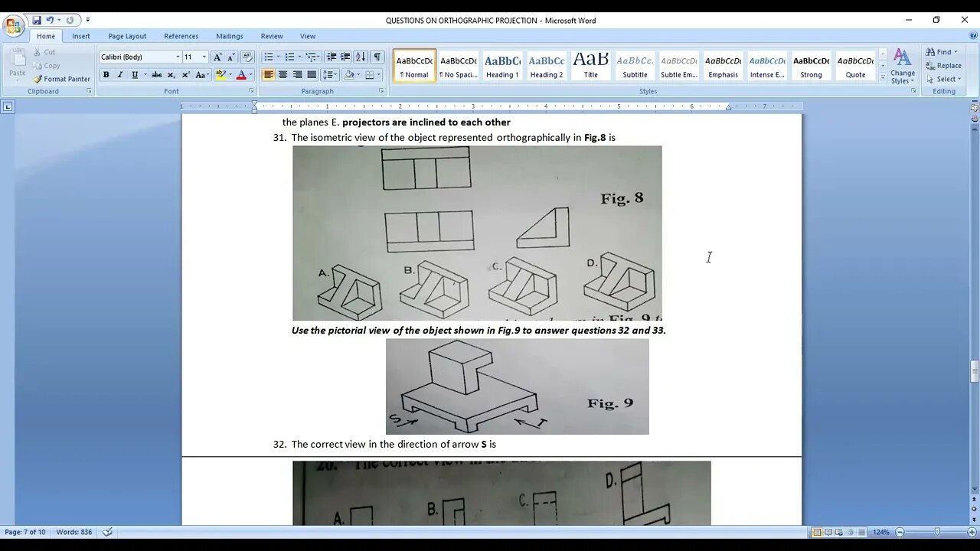Apply the Subtitle style
Viewport: 980px width, 551px height.
coord(635,66)
